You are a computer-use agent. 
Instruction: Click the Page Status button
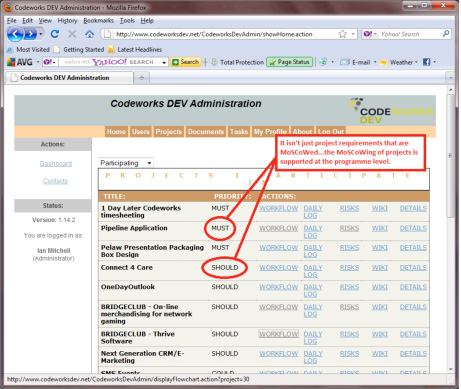(289, 62)
